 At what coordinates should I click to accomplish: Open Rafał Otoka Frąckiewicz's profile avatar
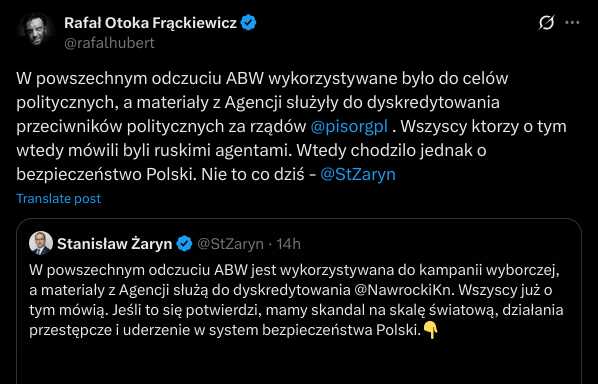coord(36,31)
